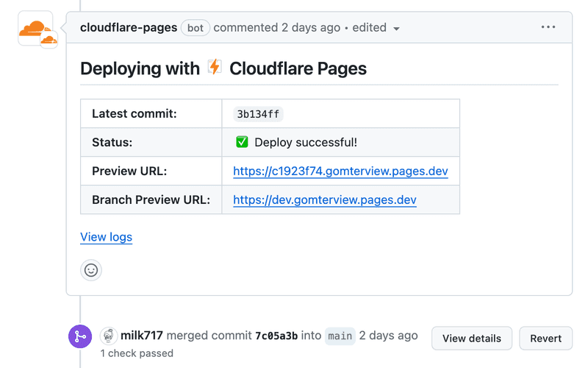Viewport: 588px width, 368px height.
Task: Click the main branch label
Action: [x=340, y=336]
